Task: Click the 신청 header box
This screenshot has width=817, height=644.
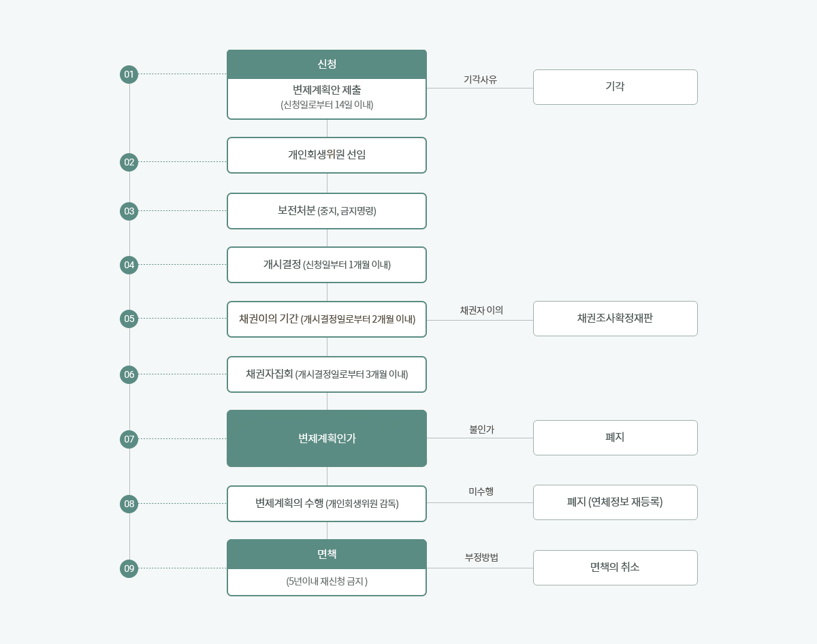Action: [x=327, y=65]
